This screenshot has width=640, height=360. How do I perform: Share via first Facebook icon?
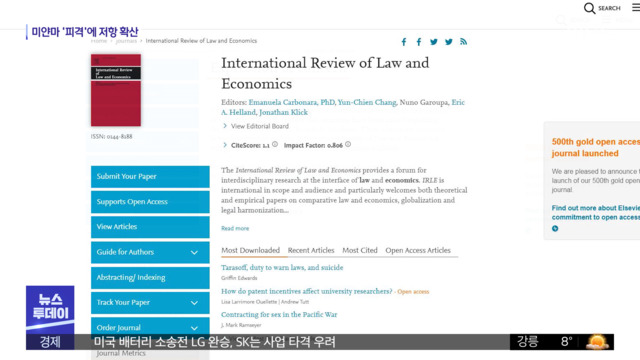[404, 42]
